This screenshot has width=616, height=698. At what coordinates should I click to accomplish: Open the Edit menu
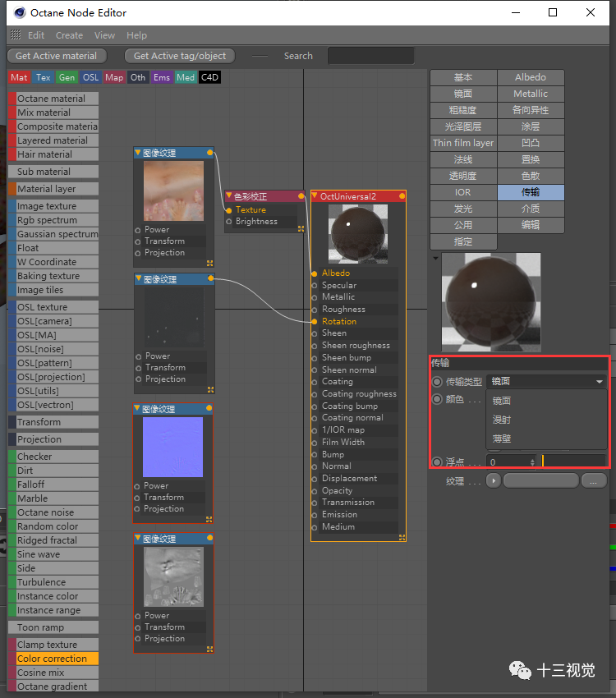point(36,35)
